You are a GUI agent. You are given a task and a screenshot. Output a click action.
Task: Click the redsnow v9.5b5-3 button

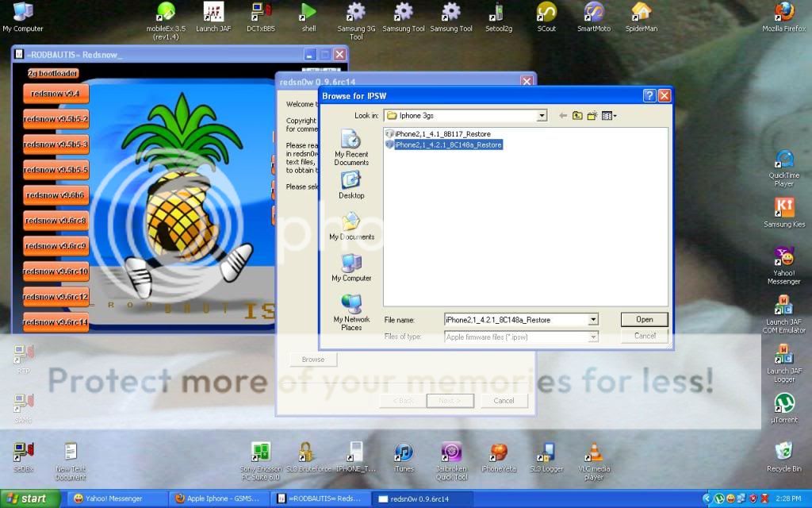point(56,144)
